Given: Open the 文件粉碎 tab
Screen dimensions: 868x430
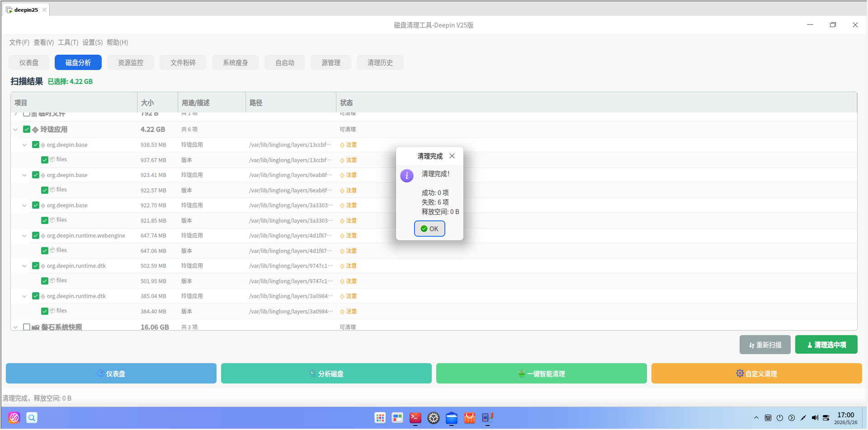Looking at the screenshot, I should pyautogui.click(x=183, y=62).
